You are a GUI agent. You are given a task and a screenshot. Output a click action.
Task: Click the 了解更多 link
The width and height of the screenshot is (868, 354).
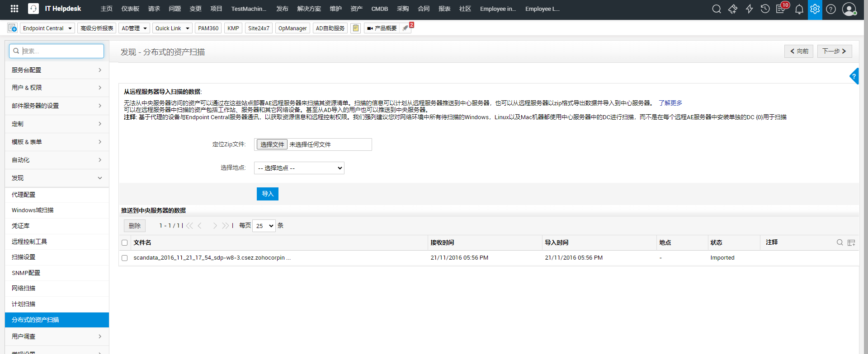670,103
